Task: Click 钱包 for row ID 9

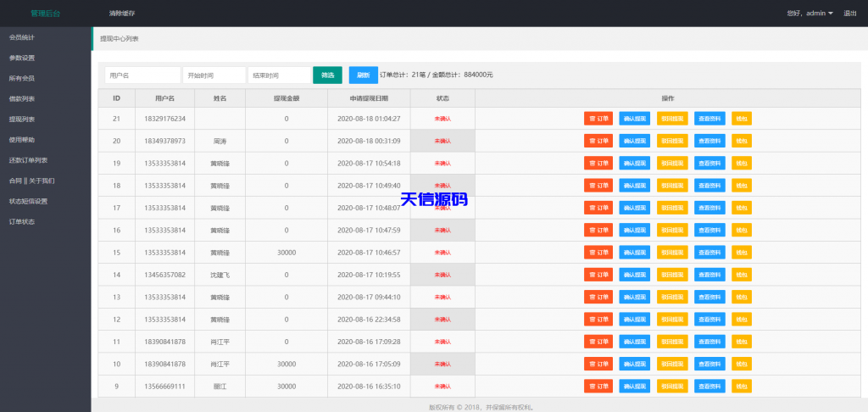Action: pyautogui.click(x=742, y=386)
